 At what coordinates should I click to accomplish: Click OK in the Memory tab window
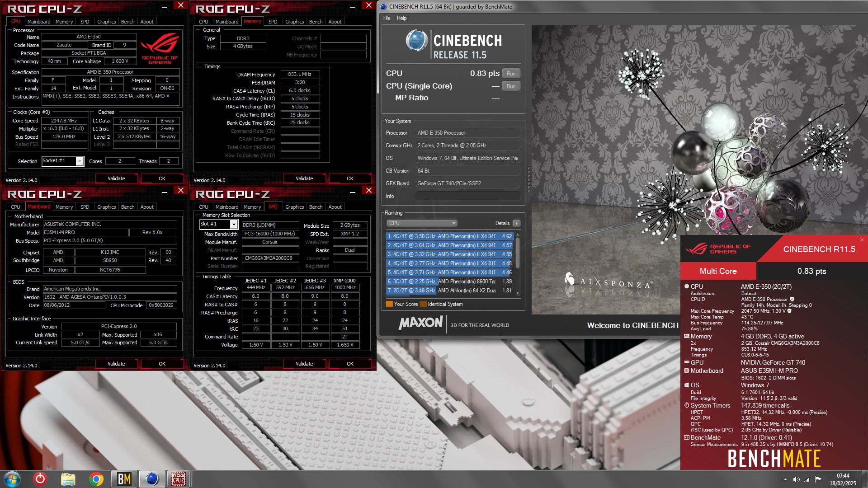tap(350, 178)
